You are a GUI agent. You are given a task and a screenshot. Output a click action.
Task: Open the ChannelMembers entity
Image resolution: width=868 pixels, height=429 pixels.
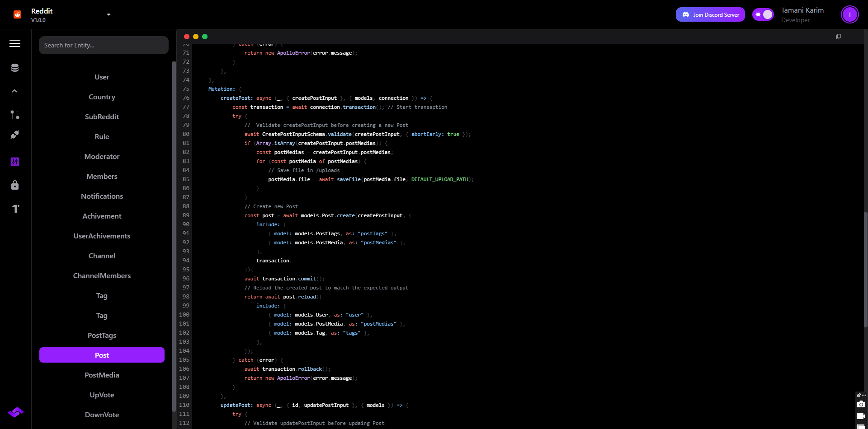(x=102, y=275)
